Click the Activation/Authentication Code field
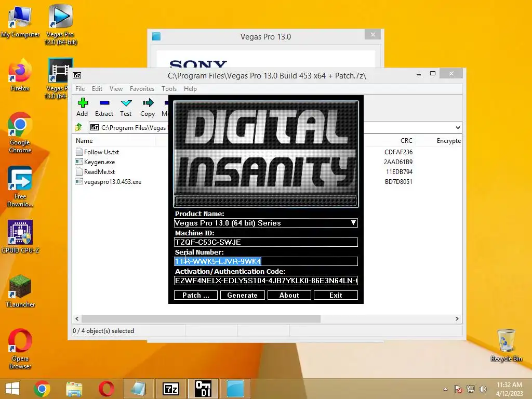 [x=265, y=281]
